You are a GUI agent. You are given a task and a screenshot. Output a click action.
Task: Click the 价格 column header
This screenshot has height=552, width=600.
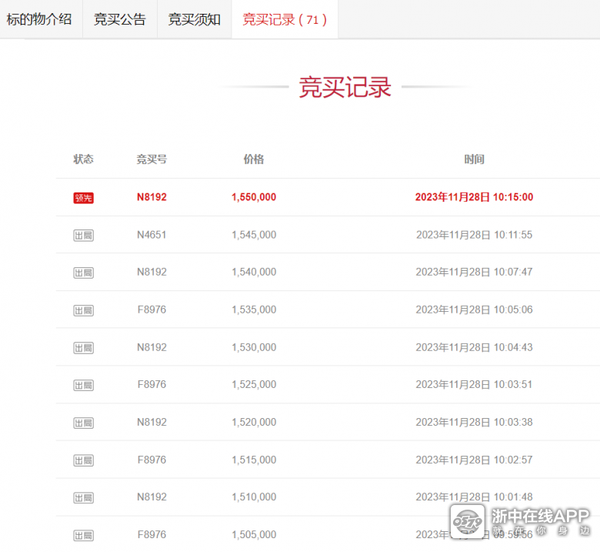click(x=253, y=159)
